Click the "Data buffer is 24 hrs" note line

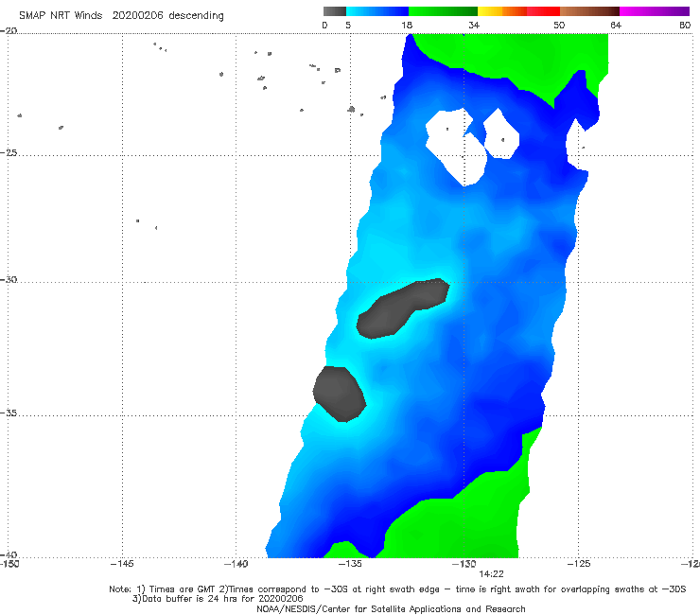pyautogui.click(x=218, y=599)
